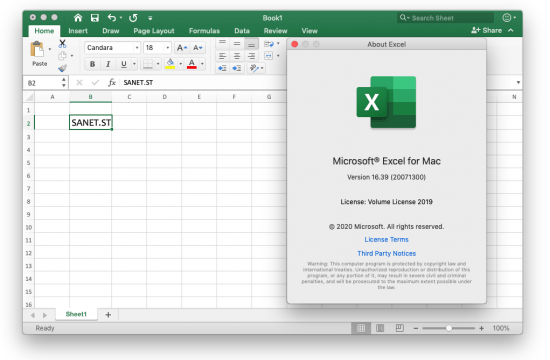Switch to the View tab

pos(309,31)
